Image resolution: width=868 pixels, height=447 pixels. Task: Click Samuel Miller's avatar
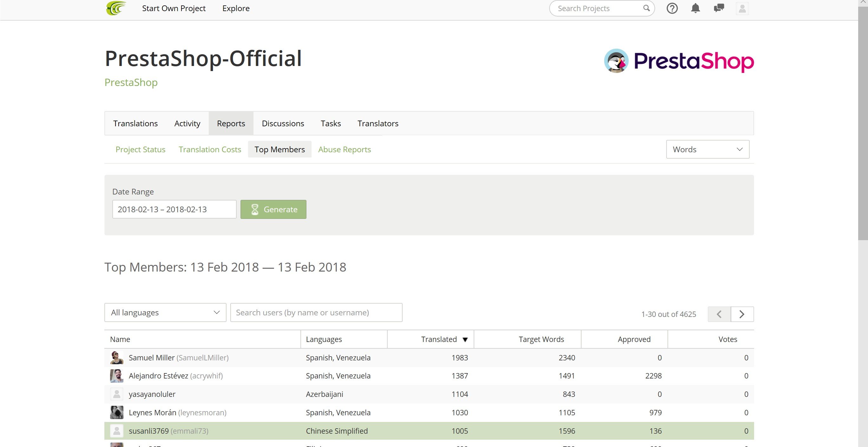(x=116, y=358)
